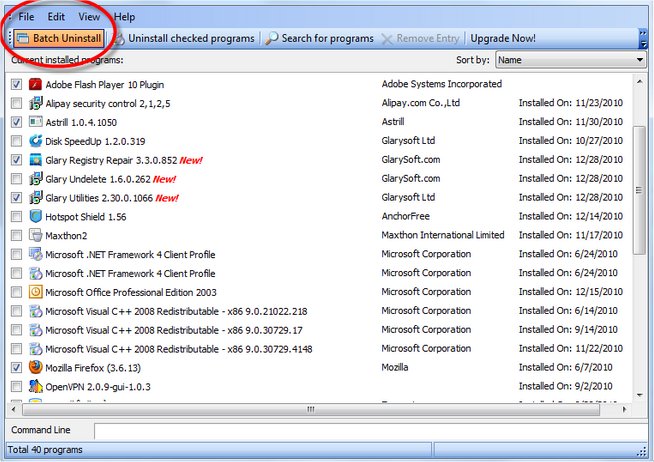This screenshot has height=462, width=654.
Task: Click the scroll left arrow of list
Action: 13,409
